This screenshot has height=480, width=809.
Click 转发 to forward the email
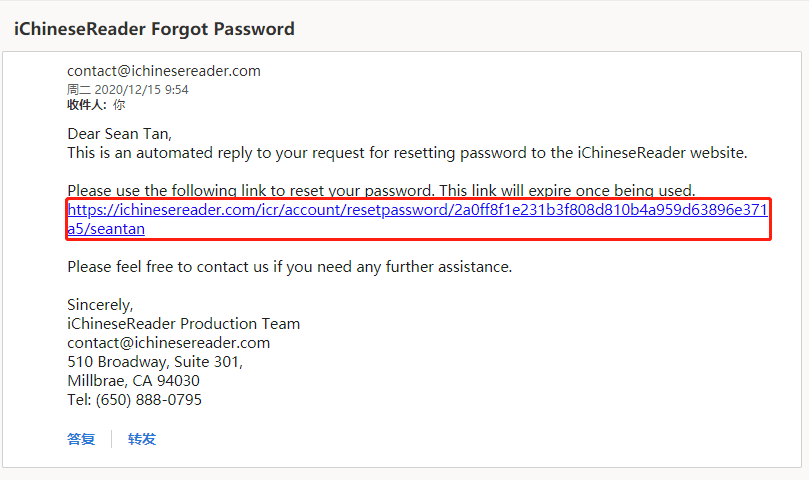pyautogui.click(x=142, y=439)
